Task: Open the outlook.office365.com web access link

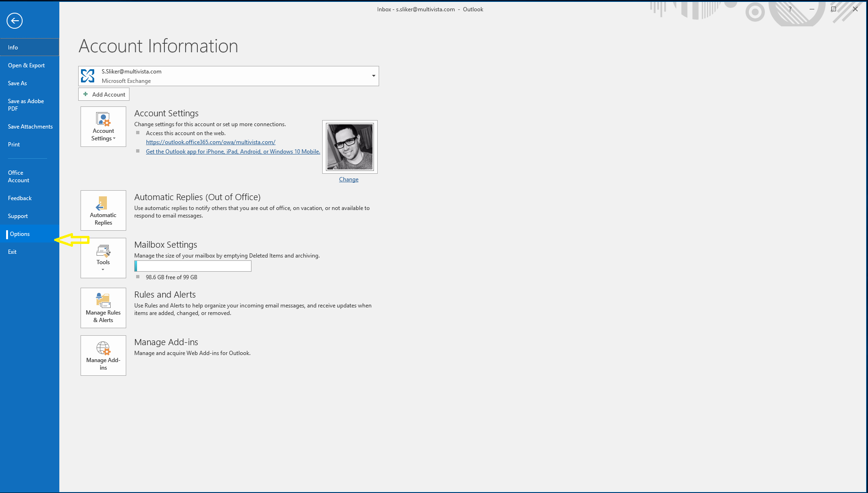Action: tap(211, 142)
